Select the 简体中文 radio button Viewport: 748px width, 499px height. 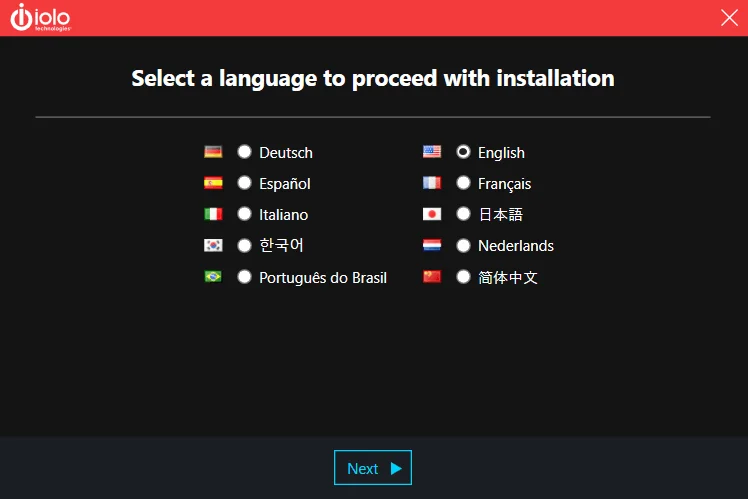(463, 277)
